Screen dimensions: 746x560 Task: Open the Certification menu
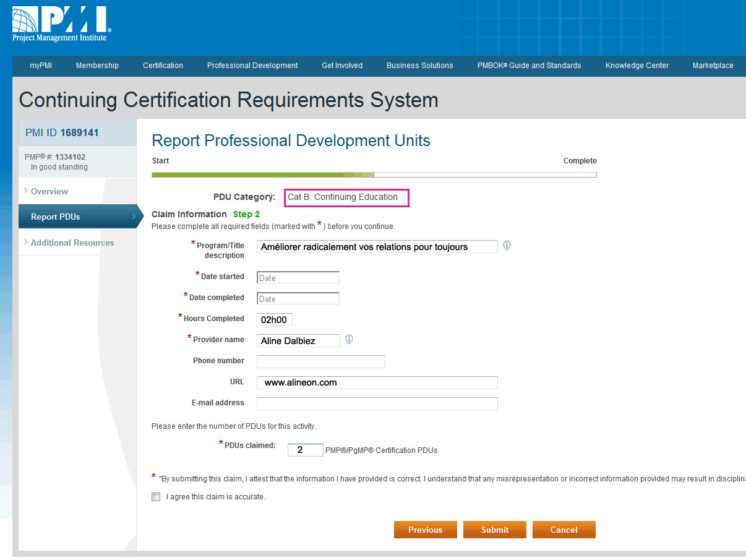point(163,66)
